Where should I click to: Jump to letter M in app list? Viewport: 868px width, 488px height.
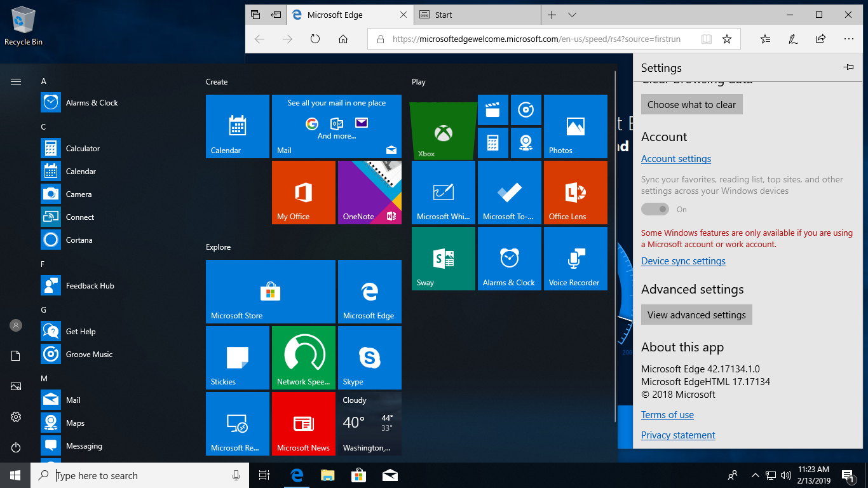[44, 379]
